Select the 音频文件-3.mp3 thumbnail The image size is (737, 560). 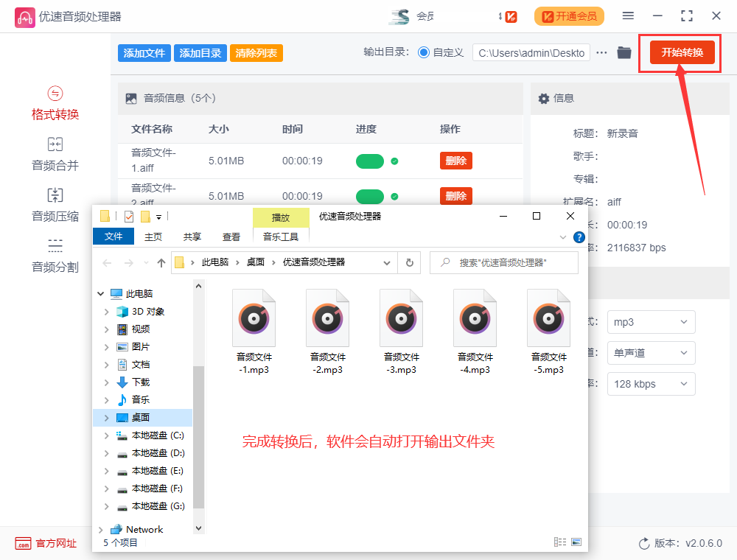click(401, 318)
